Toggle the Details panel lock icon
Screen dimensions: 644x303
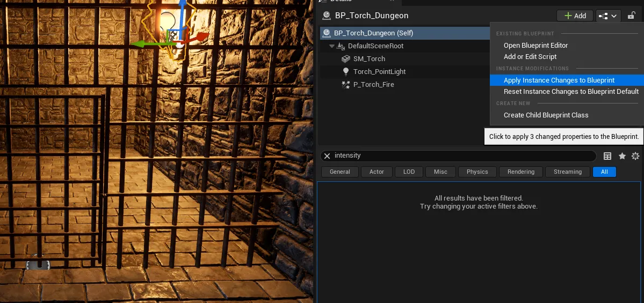631,16
